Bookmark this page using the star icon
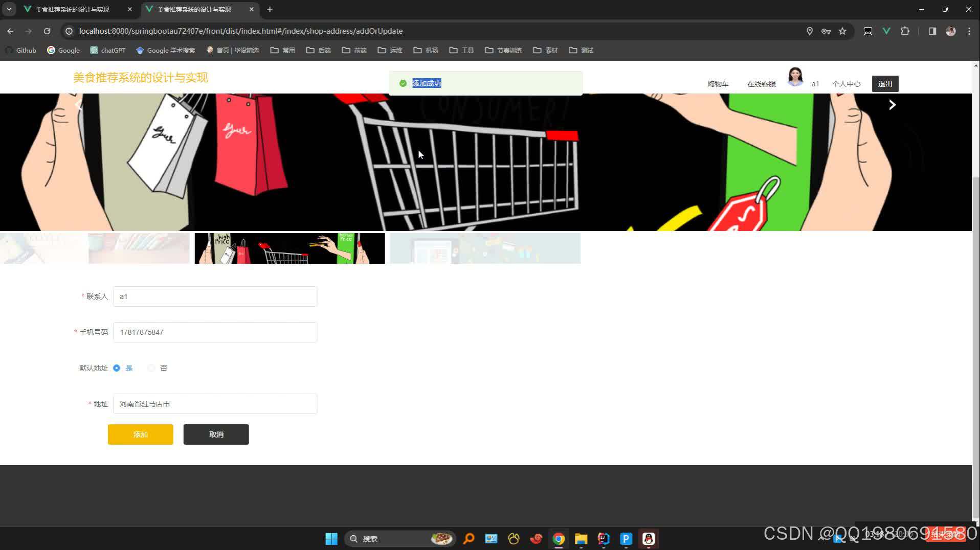Screen dimensions: 980x550 click(x=842, y=31)
